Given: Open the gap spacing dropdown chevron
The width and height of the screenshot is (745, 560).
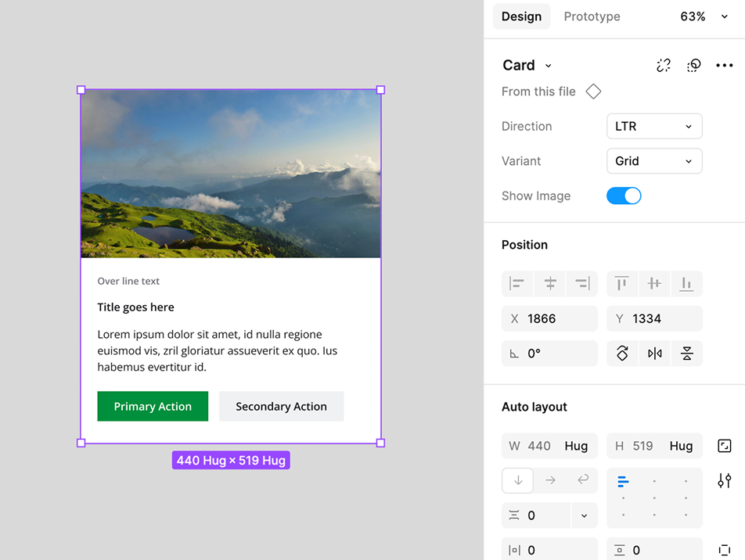Looking at the screenshot, I should click(584, 515).
